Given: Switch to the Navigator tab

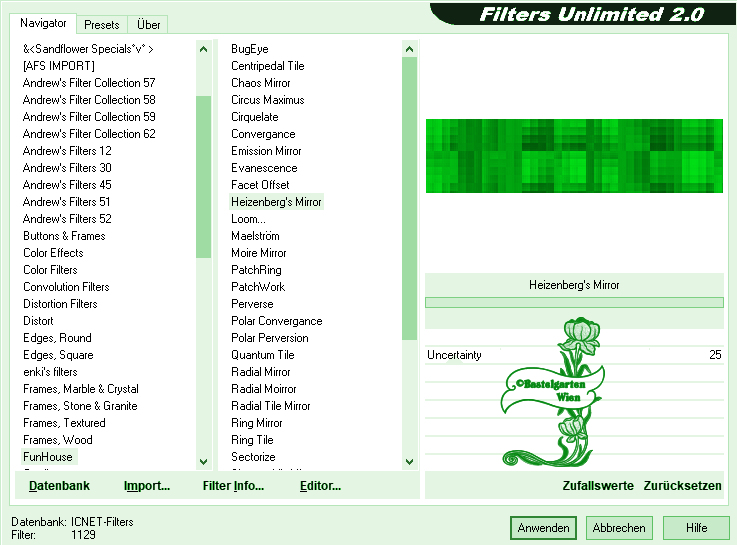Looking at the screenshot, I should [x=43, y=23].
